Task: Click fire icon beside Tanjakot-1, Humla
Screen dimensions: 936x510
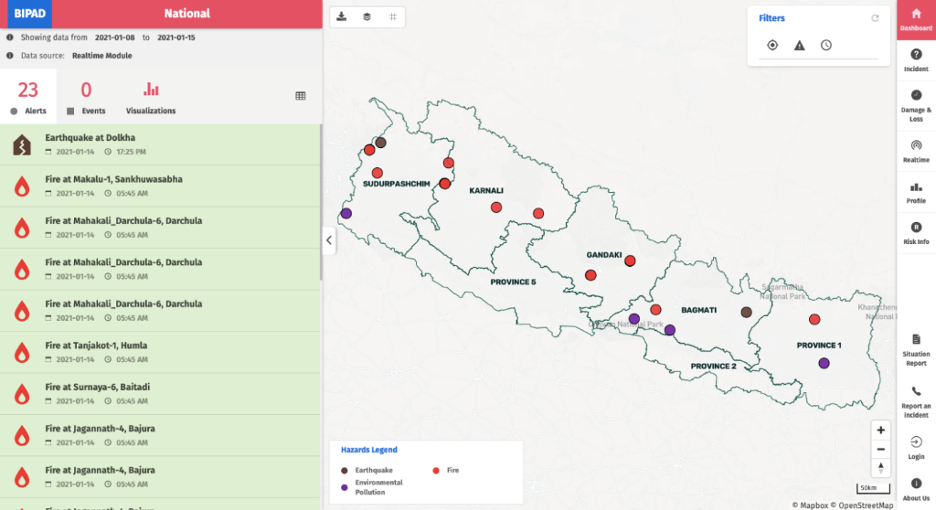Action: [x=22, y=353]
